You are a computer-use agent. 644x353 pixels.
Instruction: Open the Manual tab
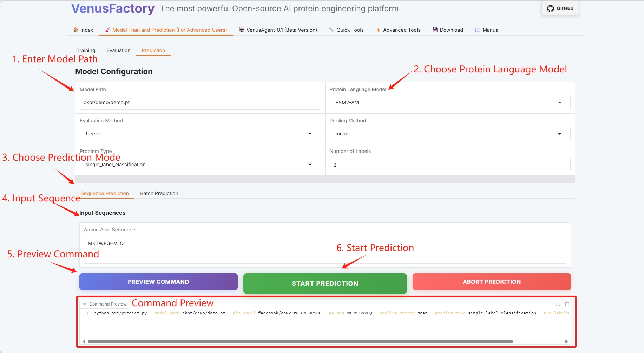pos(487,30)
